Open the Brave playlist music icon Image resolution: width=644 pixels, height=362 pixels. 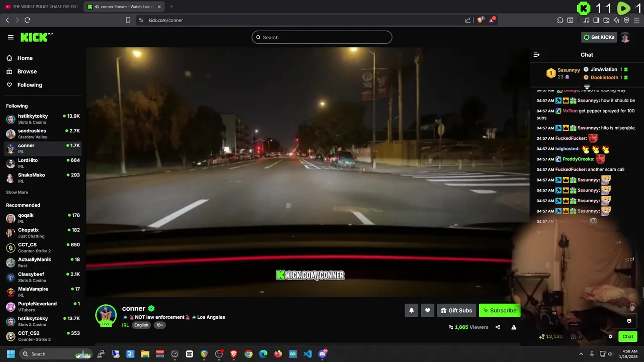[x=586, y=20]
